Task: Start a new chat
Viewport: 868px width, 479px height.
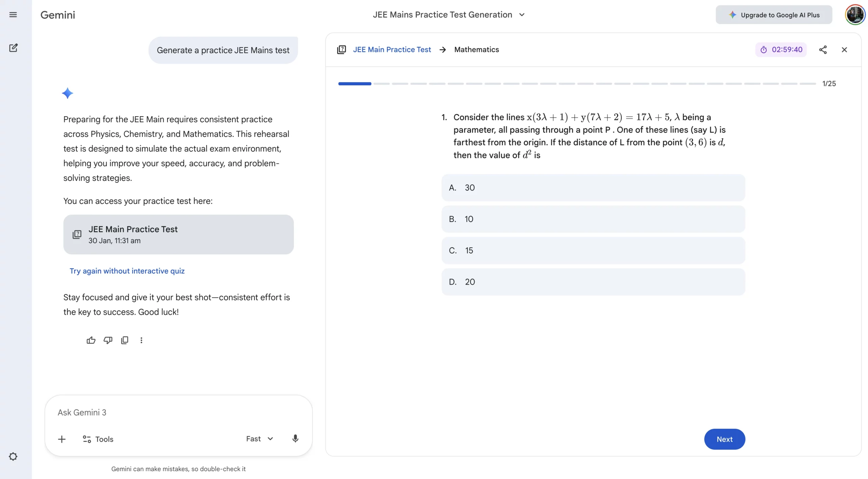Action: (13, 48)
